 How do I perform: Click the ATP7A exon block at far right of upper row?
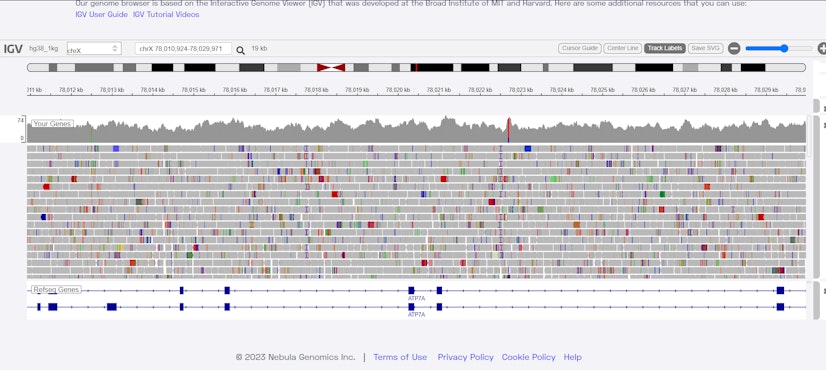coord(780,290)
